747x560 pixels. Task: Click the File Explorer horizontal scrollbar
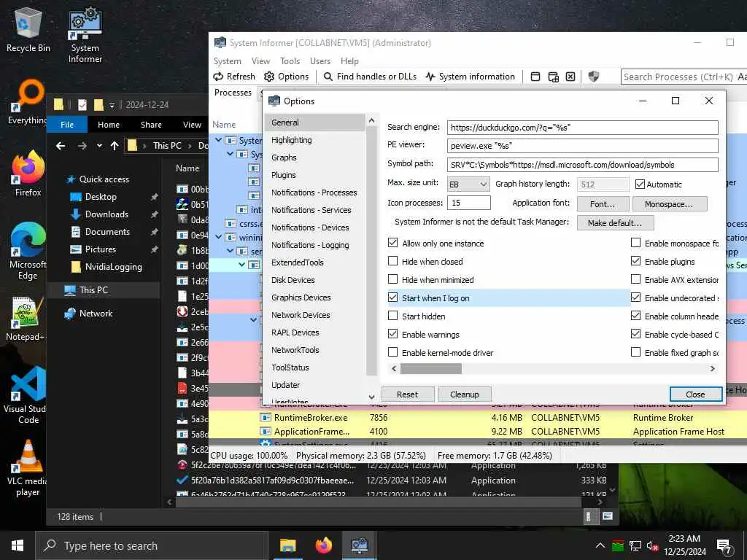[379, 502]
